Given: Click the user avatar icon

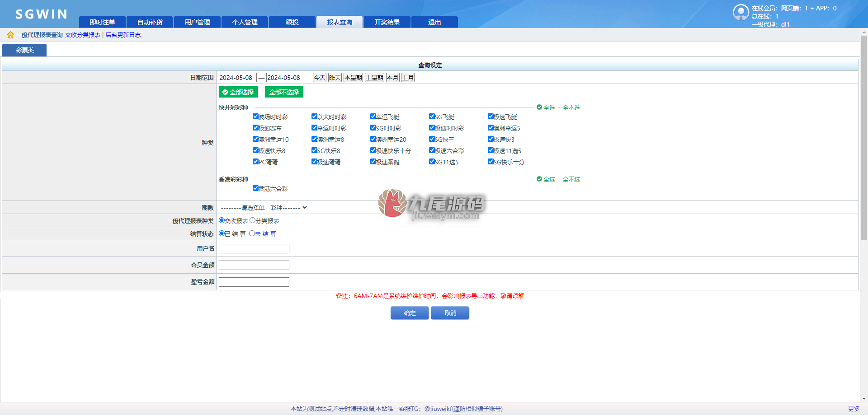Looking at the screenshot, I should tap(741, 12).
